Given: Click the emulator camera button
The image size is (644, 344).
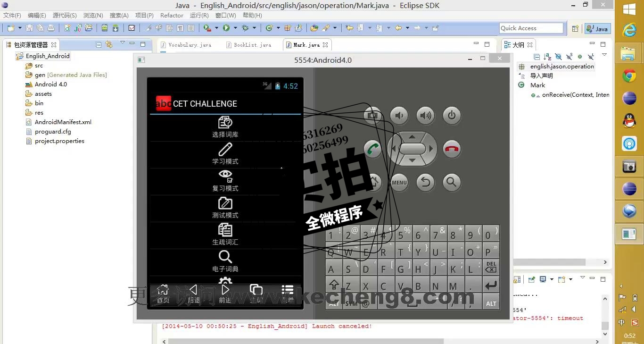Looking at the screenshot, I should [x=373, y=115].
